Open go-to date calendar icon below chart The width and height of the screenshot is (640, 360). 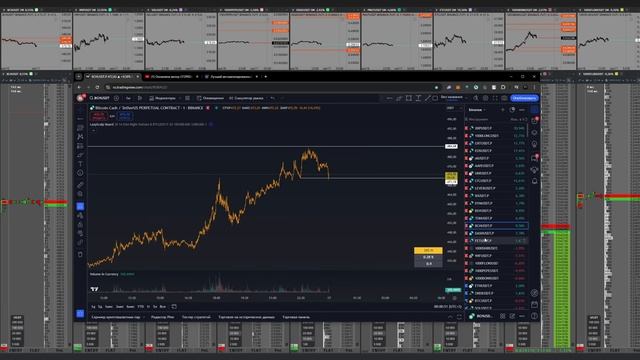(x=174, y=307)
